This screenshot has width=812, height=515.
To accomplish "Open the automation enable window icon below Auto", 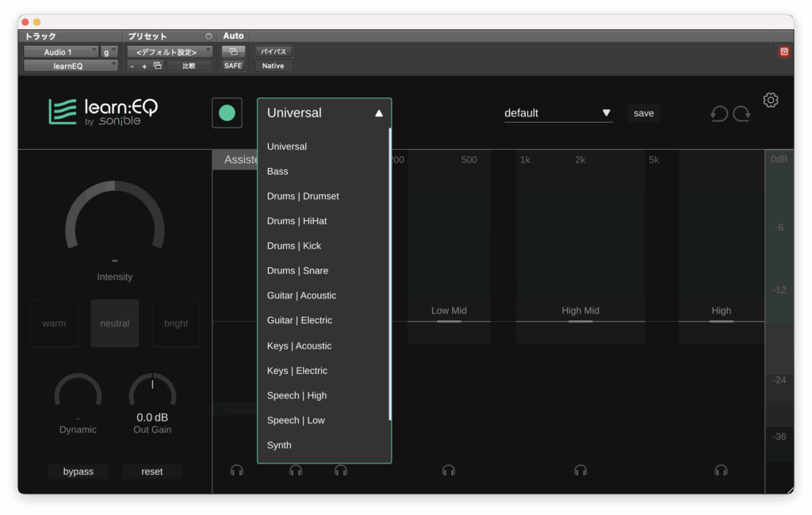I will coord(233,51).
